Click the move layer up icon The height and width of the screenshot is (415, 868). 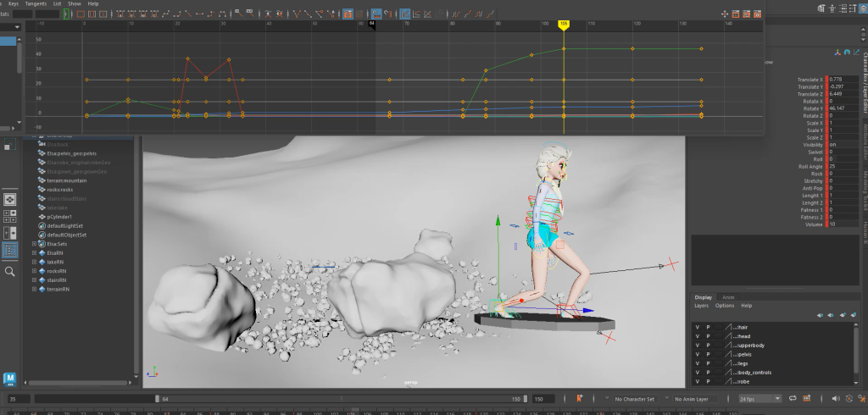pos(820,315)
